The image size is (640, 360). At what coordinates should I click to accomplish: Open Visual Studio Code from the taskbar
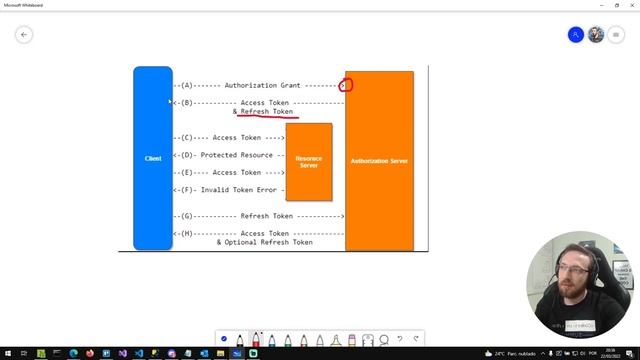pyautogui.click(x=139, y=353)
